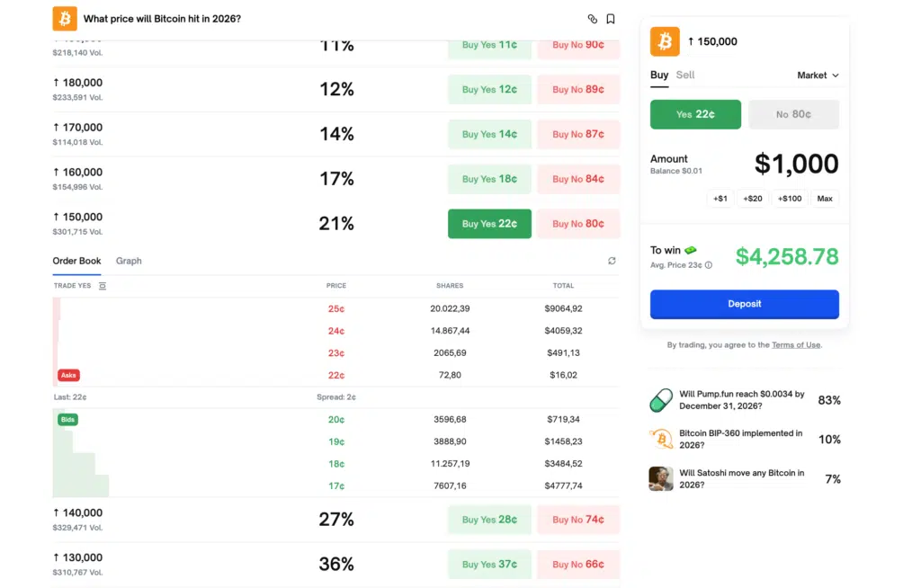Copy the market link with the chain icon

coord(592,19)
